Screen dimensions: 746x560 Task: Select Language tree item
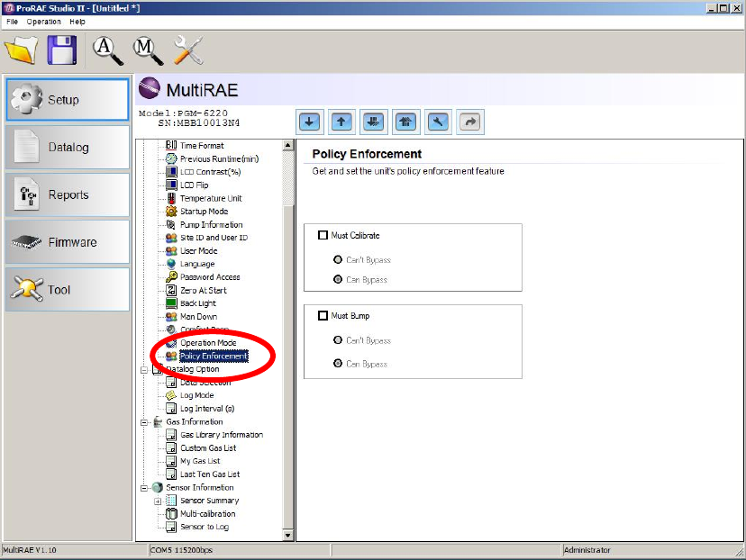197,264
